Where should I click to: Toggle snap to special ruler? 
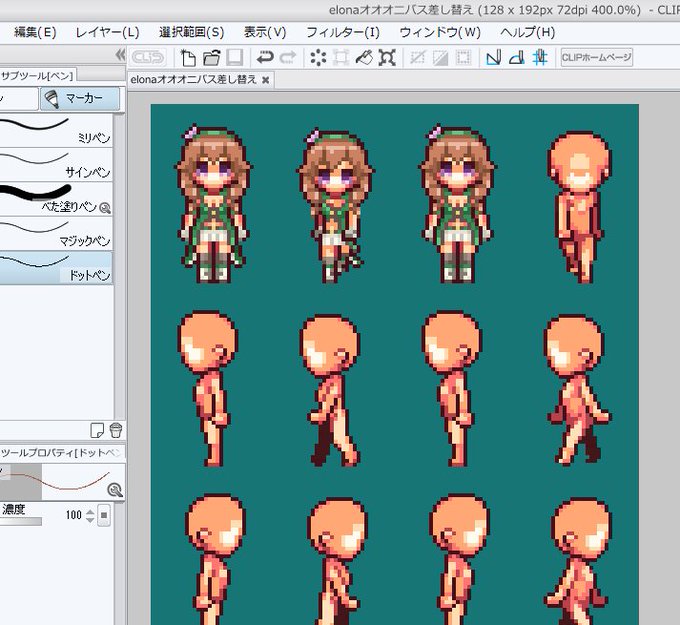pos(517,57)
